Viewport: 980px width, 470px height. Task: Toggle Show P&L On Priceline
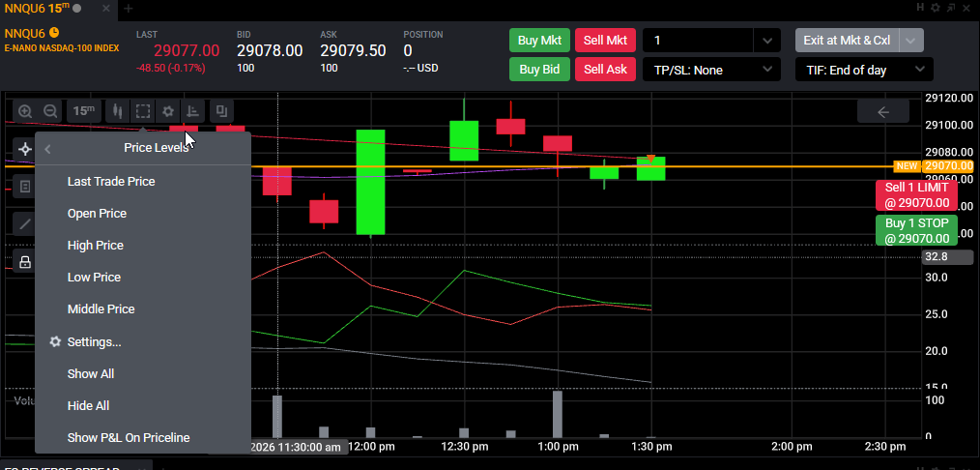click(x=129, y=437)
